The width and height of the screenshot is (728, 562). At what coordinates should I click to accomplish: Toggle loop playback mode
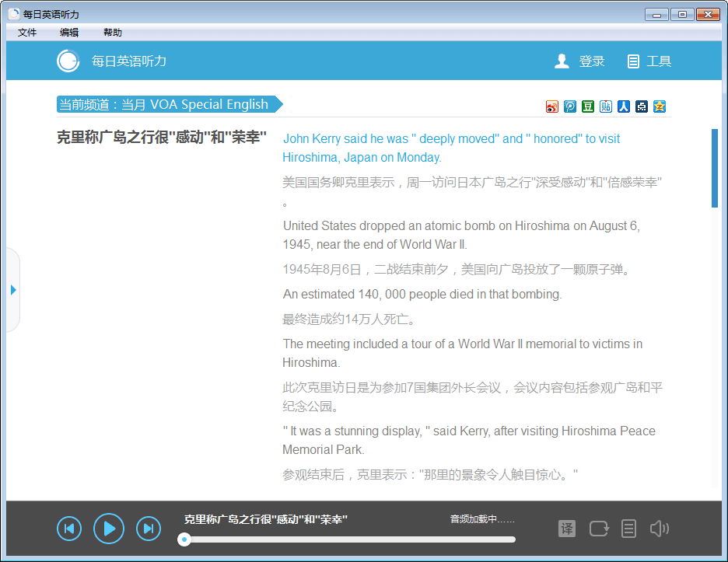[x=599, y=529]
